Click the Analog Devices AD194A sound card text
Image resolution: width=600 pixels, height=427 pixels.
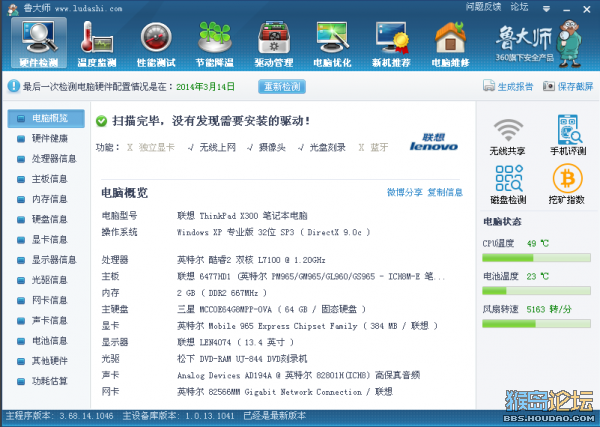298,375
